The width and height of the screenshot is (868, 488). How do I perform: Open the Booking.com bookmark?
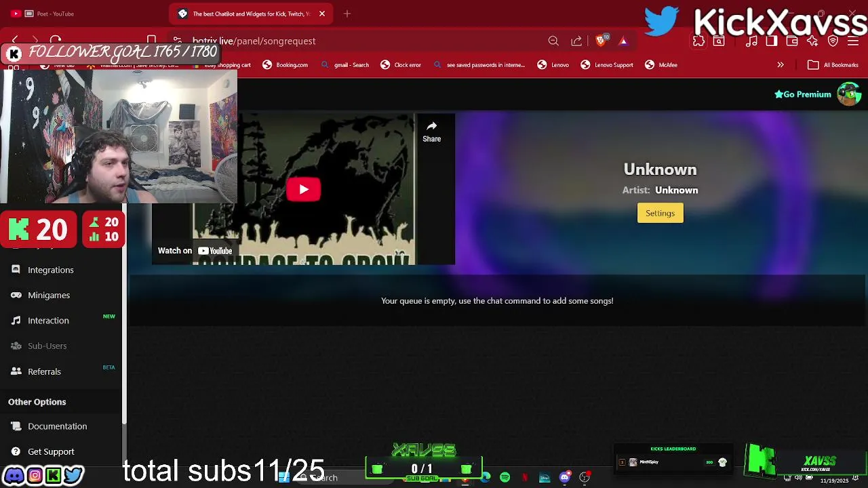pos(285,65)
